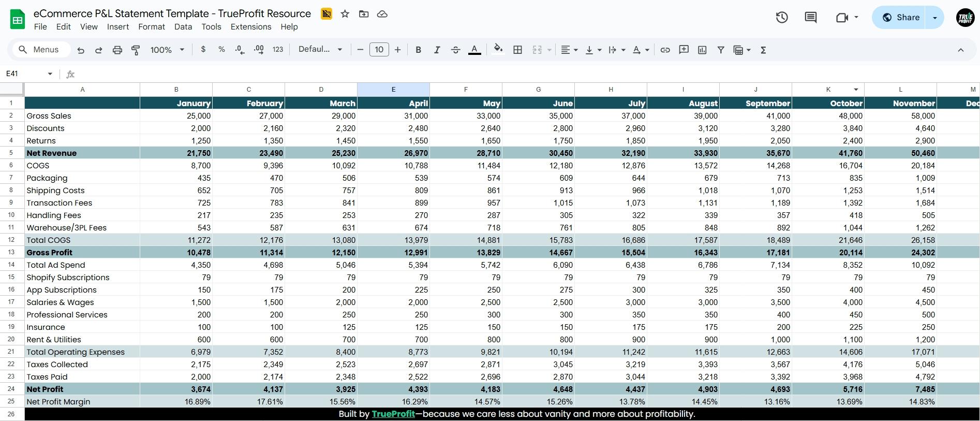Click the spreadsheet badge icon beside title

(x=326, y=14)
